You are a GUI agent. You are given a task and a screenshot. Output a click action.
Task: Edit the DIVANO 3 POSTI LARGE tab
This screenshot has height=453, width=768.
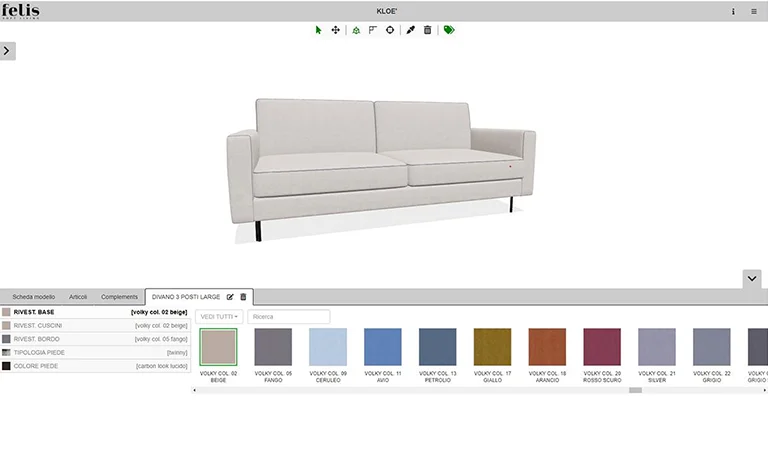point(230,297)
